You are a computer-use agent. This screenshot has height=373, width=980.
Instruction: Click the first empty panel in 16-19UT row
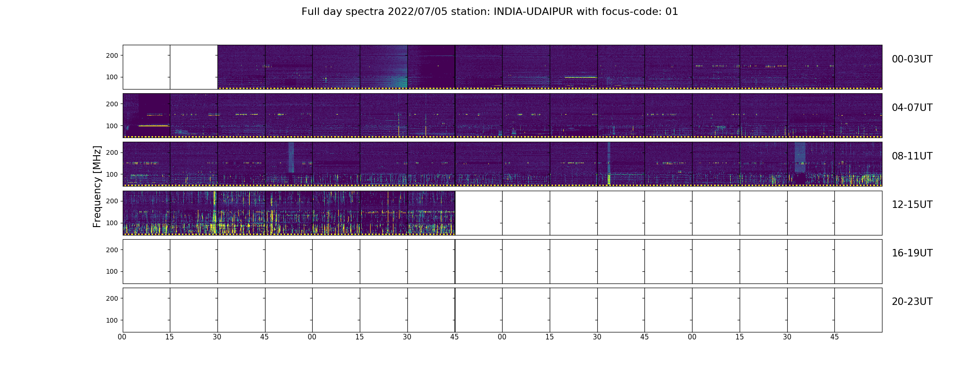(x=147, y=262)
